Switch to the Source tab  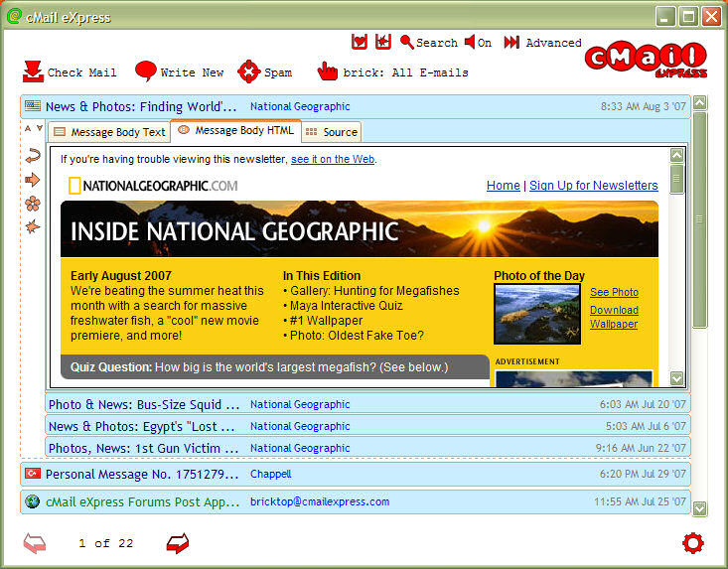332,132
